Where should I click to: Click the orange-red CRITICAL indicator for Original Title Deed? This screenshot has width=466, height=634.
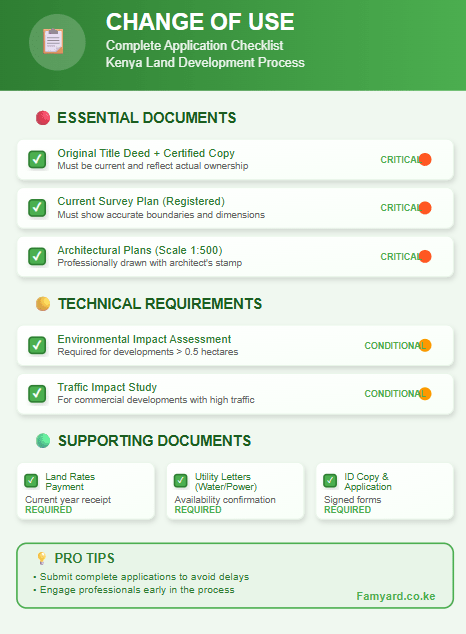(425, 159)
